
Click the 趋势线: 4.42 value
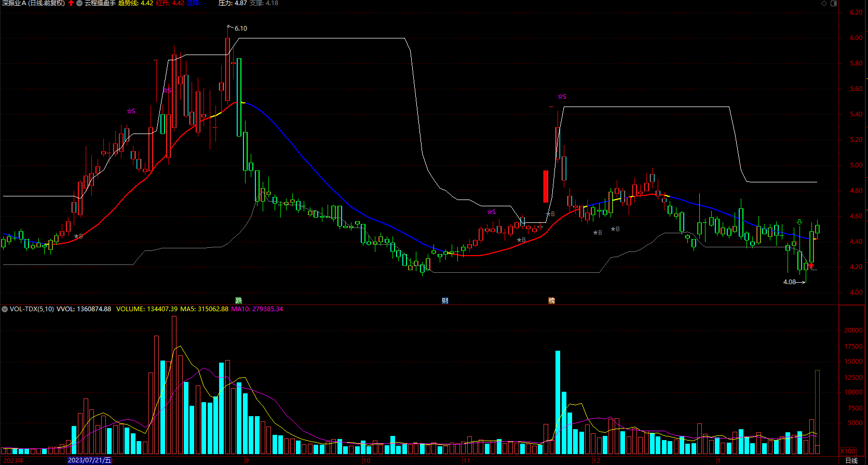[135, 3]
